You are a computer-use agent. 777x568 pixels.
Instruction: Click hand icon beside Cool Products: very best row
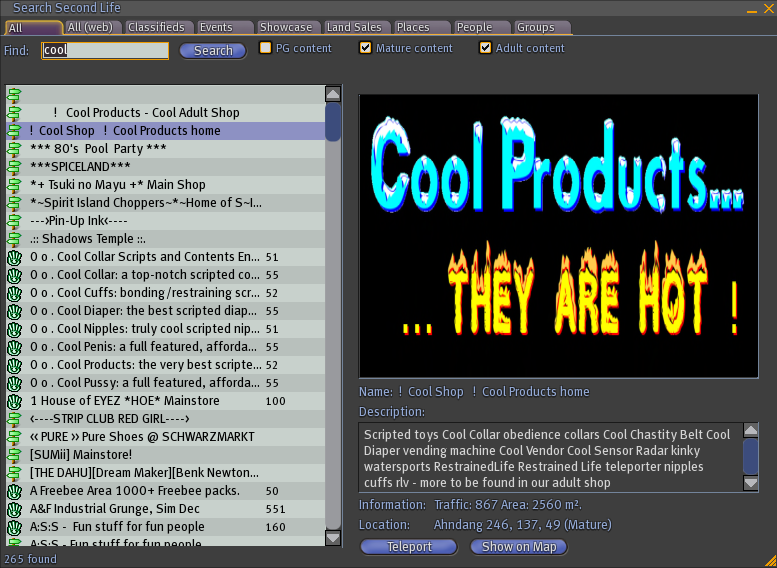coord(14,365)
